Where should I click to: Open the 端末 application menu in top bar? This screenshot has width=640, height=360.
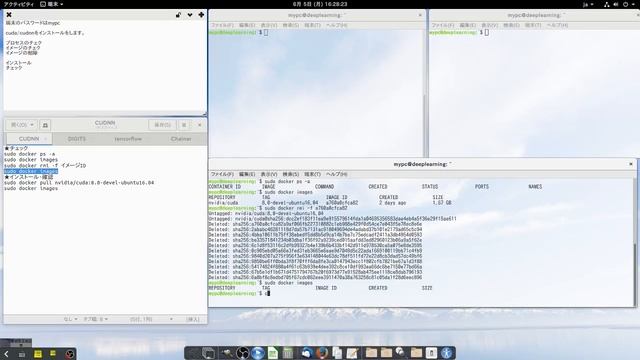click(x=52, y=4)
